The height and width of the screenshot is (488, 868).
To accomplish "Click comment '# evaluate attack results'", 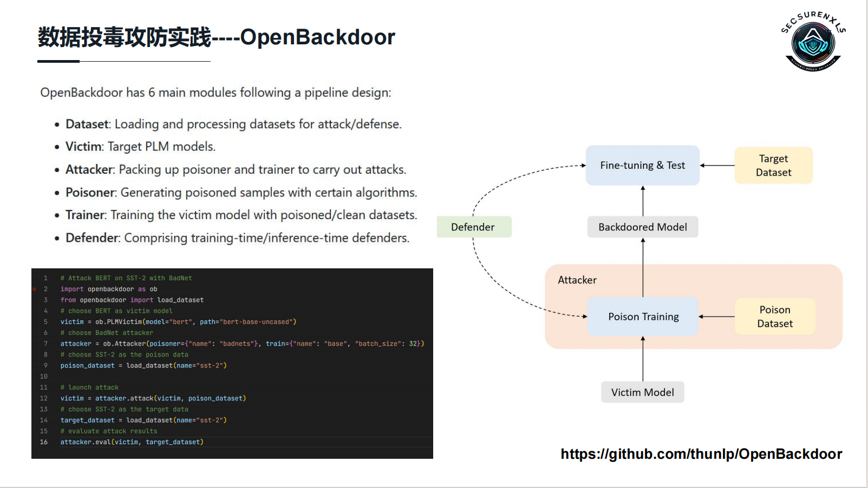I will (x=109, y=431).
